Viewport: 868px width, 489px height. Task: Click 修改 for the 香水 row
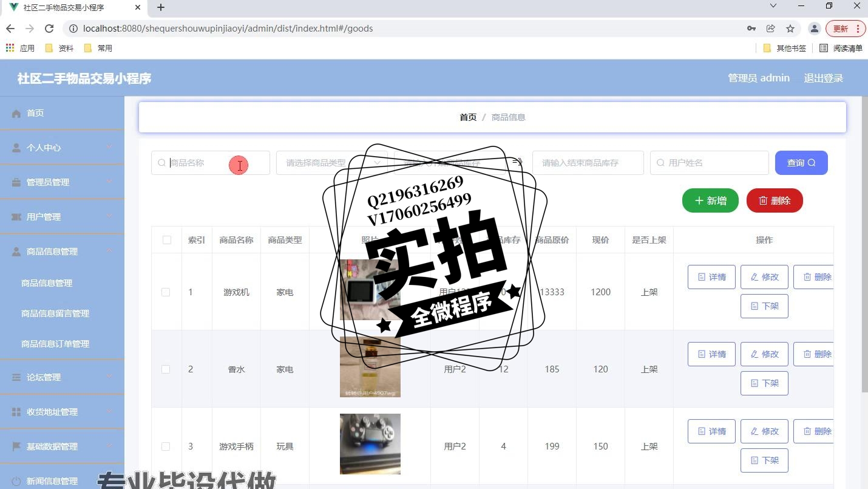[764, 354]
